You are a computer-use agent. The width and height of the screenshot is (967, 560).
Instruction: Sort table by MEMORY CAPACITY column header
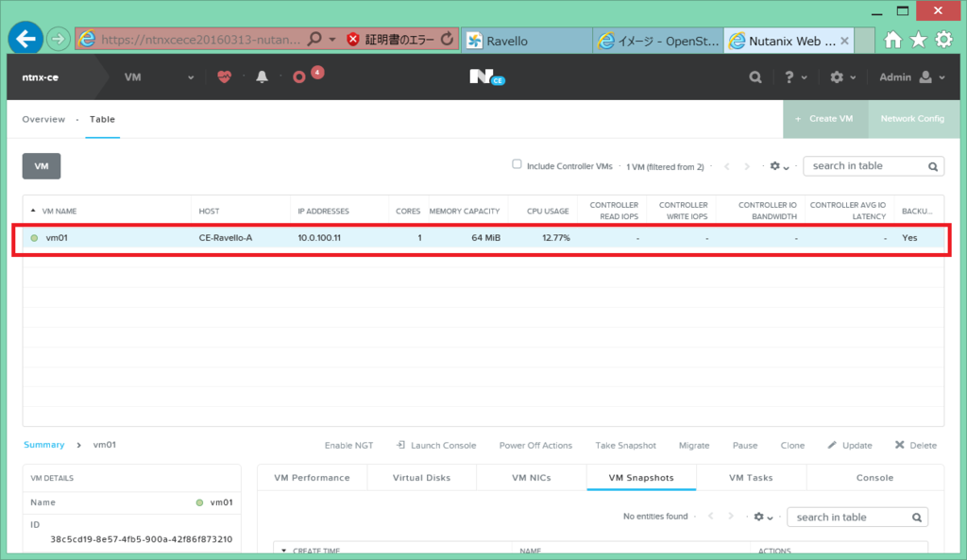[x=465, y=211]
